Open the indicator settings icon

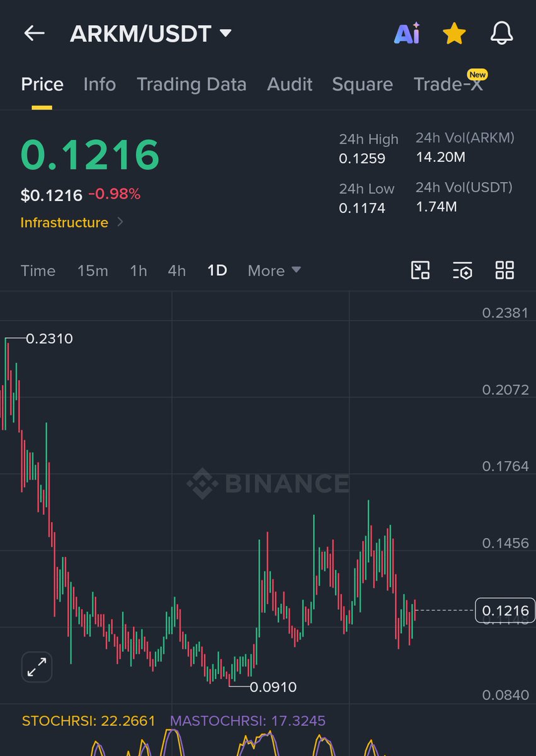click(462, 271)
